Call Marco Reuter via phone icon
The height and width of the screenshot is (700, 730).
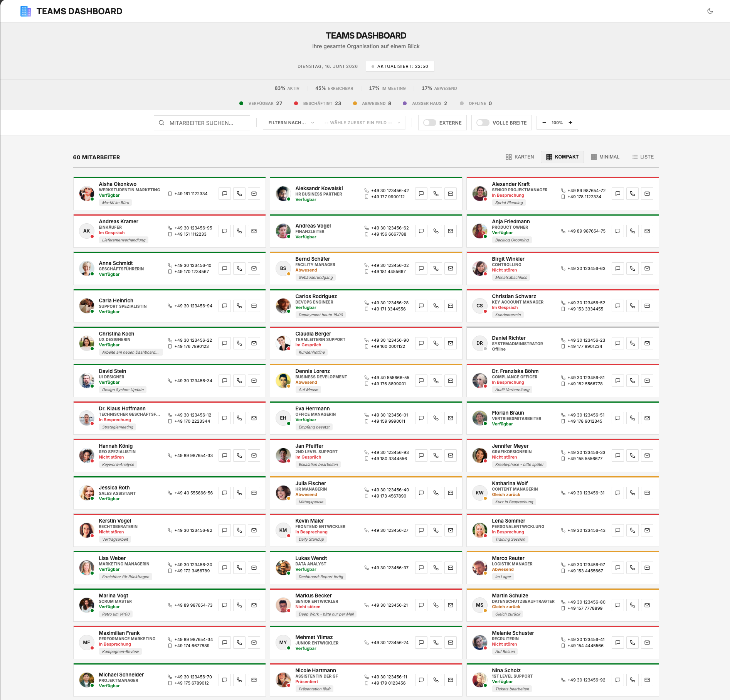point(632,568)
